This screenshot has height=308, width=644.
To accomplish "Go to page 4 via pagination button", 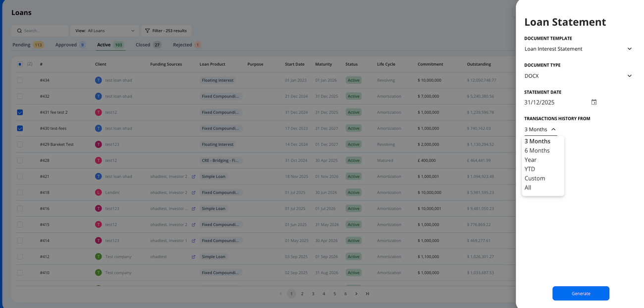I will (323, 294).
